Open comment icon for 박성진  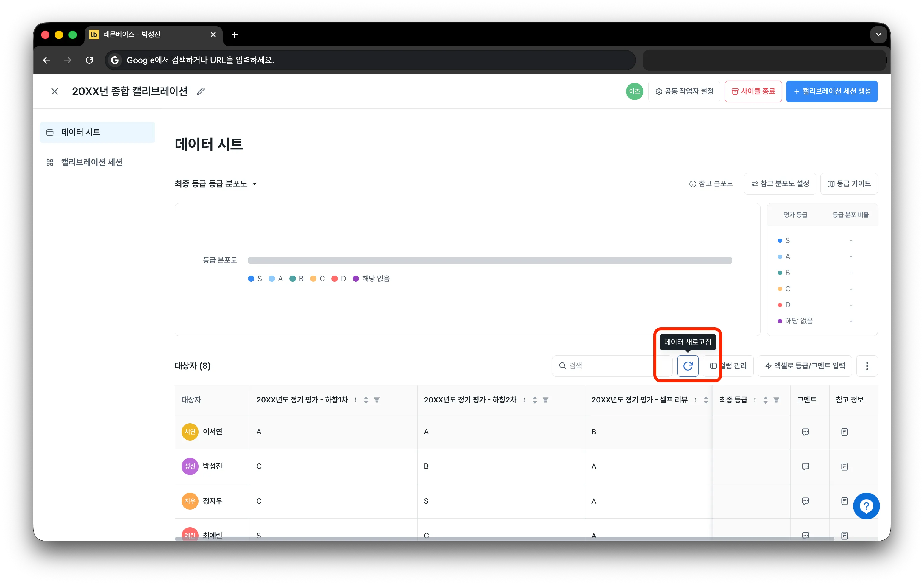(x=806, y=466)
